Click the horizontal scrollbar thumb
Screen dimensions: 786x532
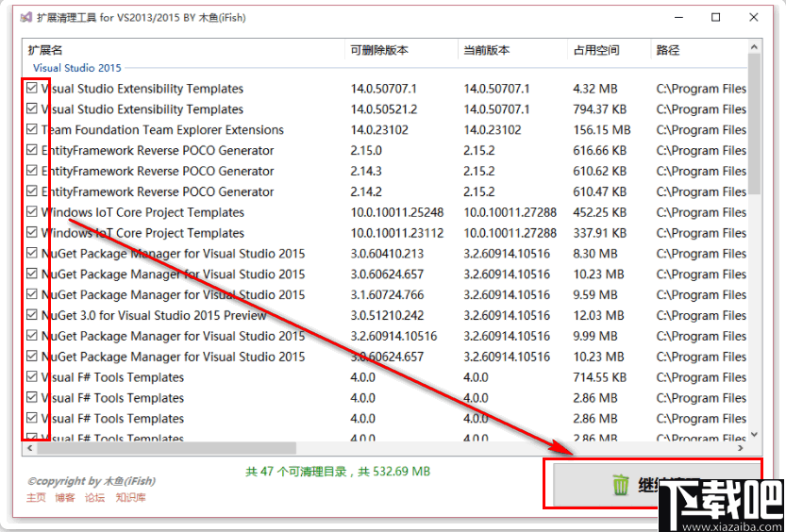(166, 448)
